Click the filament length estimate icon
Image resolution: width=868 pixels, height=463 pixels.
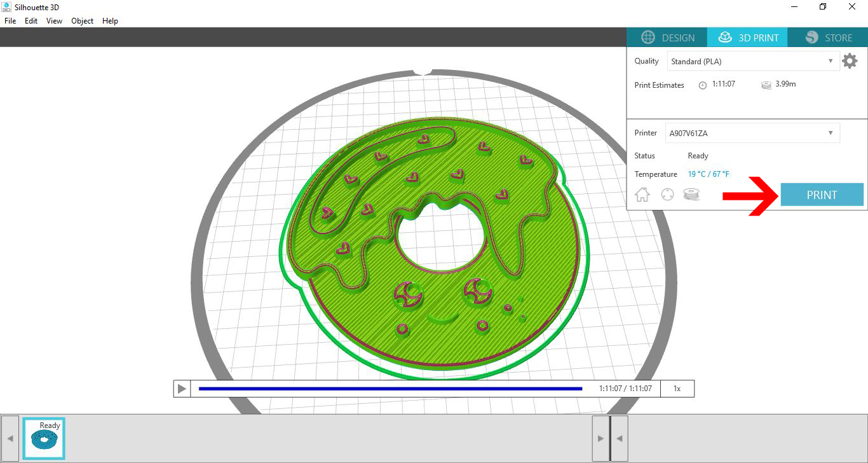[766, 85]
